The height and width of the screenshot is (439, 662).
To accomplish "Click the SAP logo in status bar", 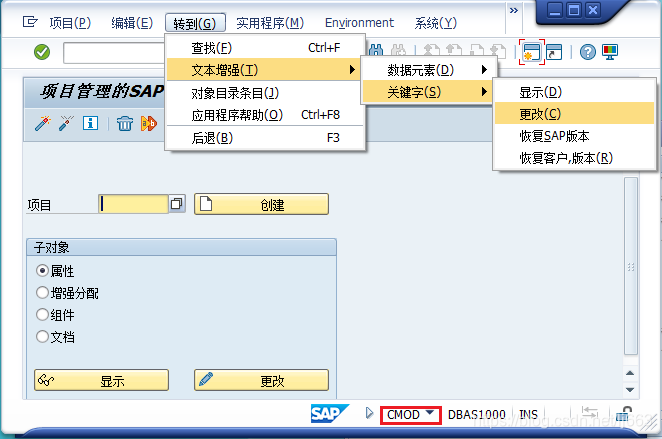I will [330, 414].
